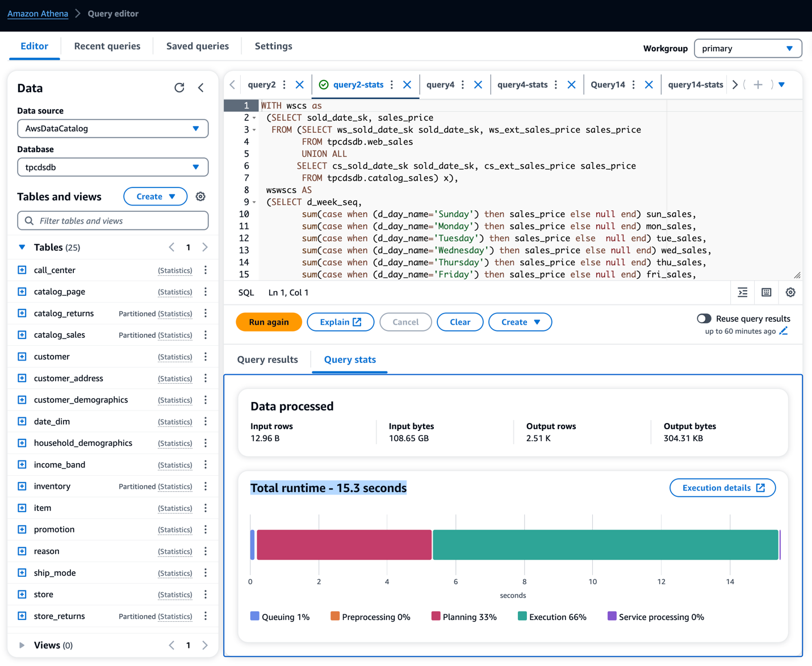Expand the catalog_page table
The height and width of the screenshot is (666, 812).
[22, 292]
